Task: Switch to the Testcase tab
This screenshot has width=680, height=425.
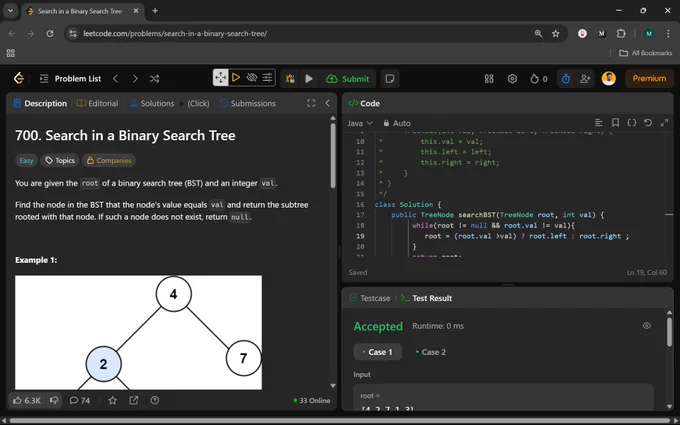Action: point(369,298)
